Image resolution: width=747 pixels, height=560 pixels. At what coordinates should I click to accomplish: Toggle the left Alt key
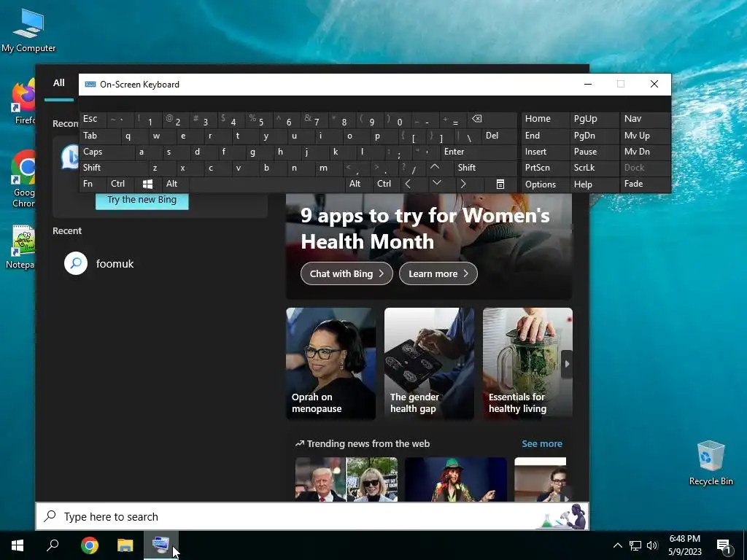[176, 184]
